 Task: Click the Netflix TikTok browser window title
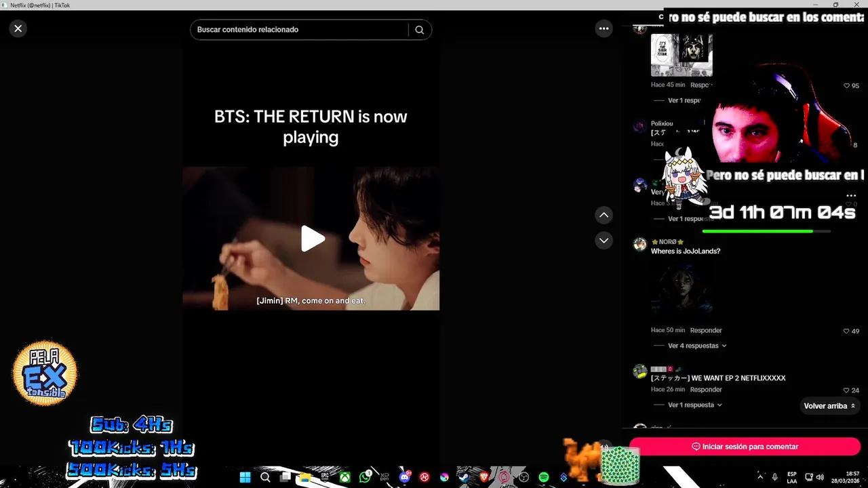coord(40,5)
